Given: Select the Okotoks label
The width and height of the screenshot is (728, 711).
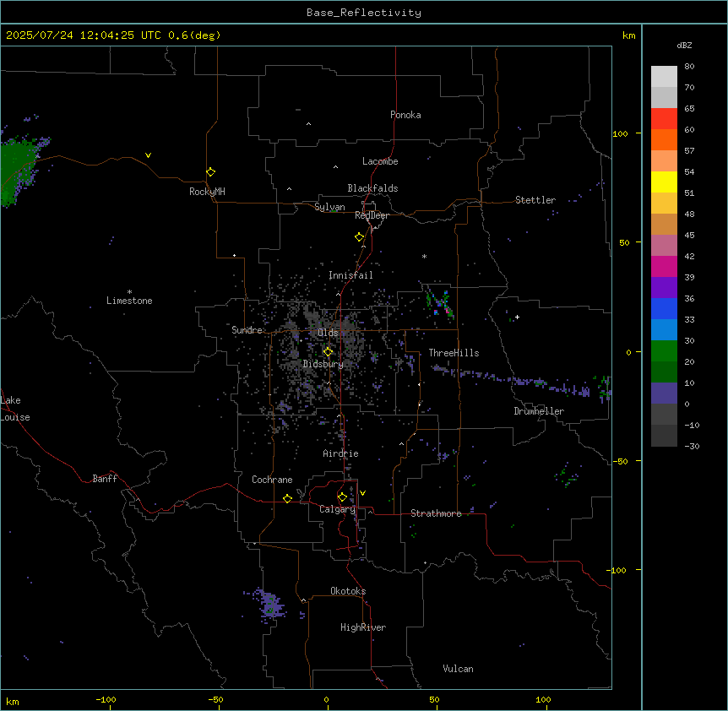Looking at the screenshot, I should click(348, 591).
